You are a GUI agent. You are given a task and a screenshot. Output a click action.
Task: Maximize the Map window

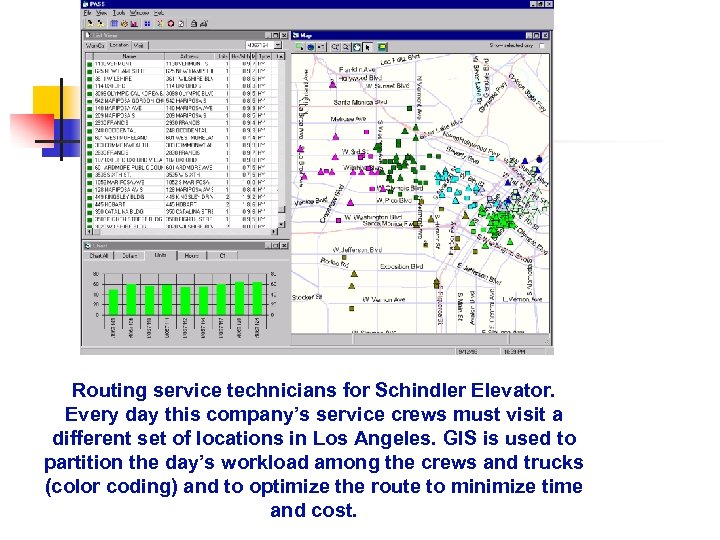[537, 35]
